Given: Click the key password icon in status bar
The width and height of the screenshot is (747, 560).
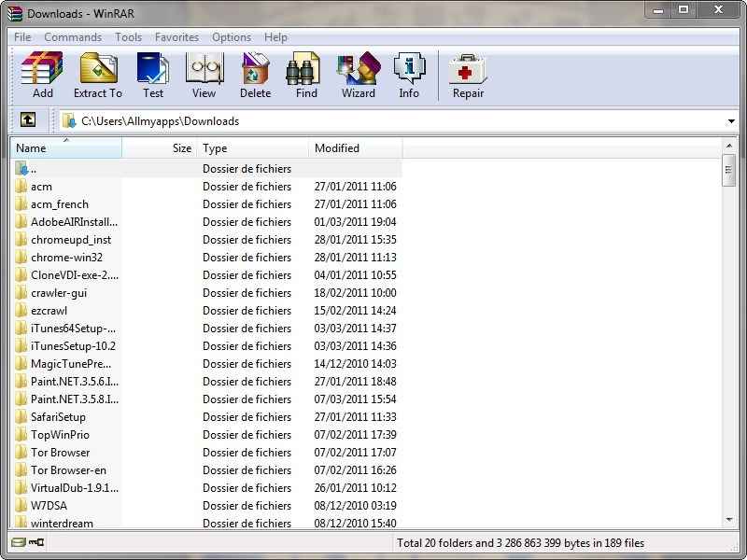Looking at the screenshot, I should tap(36, 542).
